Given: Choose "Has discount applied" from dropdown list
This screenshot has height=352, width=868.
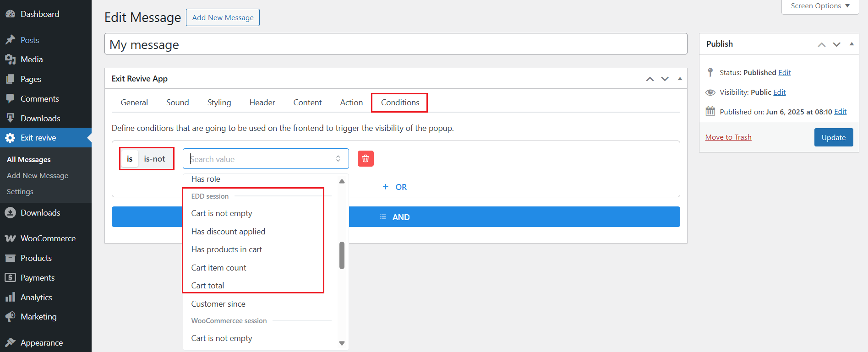Looking at the screenshot, I should pyautogui.click(x=228, y=232).
